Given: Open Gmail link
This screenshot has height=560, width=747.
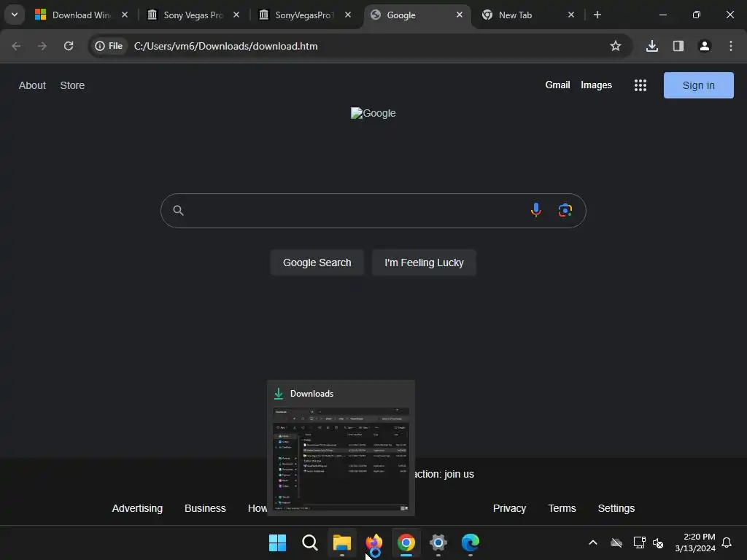Looking at the screenshot, I should tap(557, 85).
